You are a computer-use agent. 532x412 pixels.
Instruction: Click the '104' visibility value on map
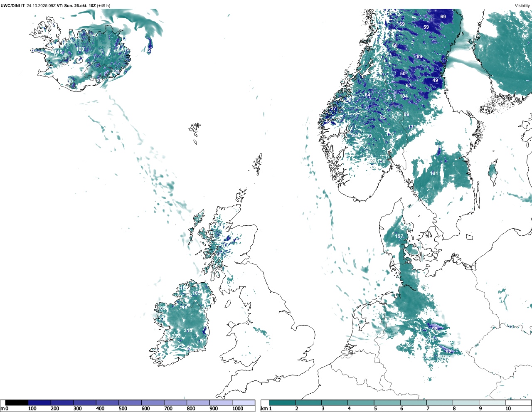(x=404, y=96)
